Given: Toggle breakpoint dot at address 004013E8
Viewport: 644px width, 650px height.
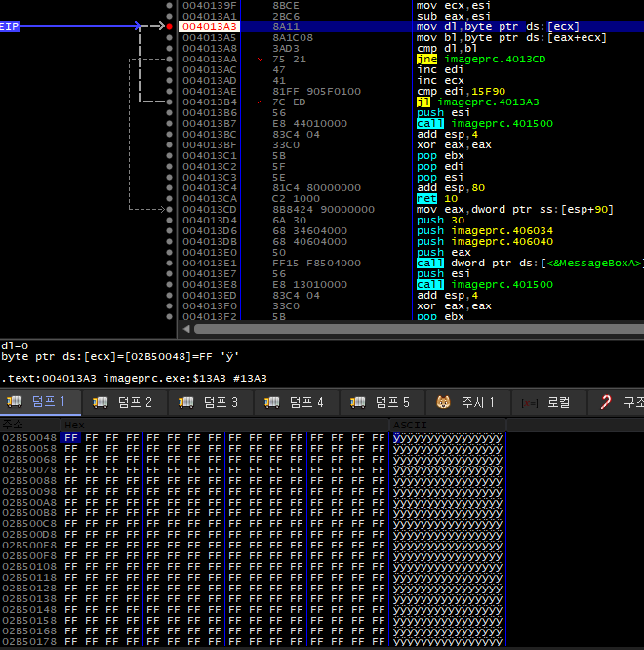Looking at the screenshot, I should pyautogui.click(x=169, y=285).
